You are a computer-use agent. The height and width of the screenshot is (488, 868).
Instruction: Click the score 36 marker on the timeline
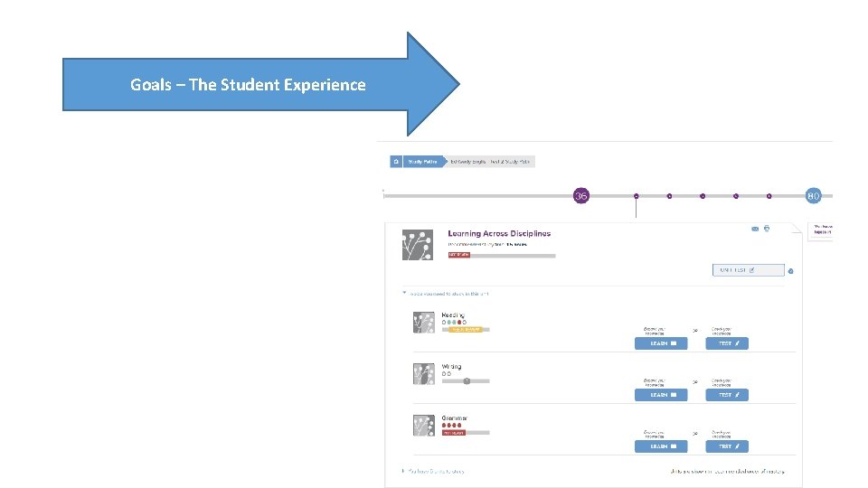(580, 195)
